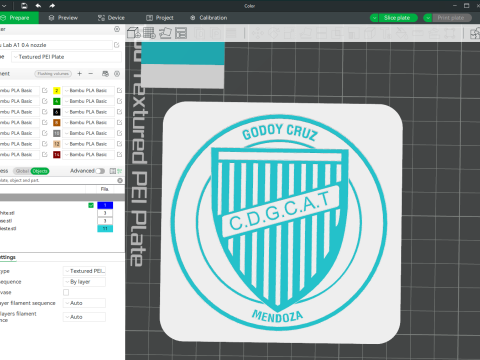Click the green process settings icon
The height and width of the screenshot is (360, 480).
[x=120, y=171]
